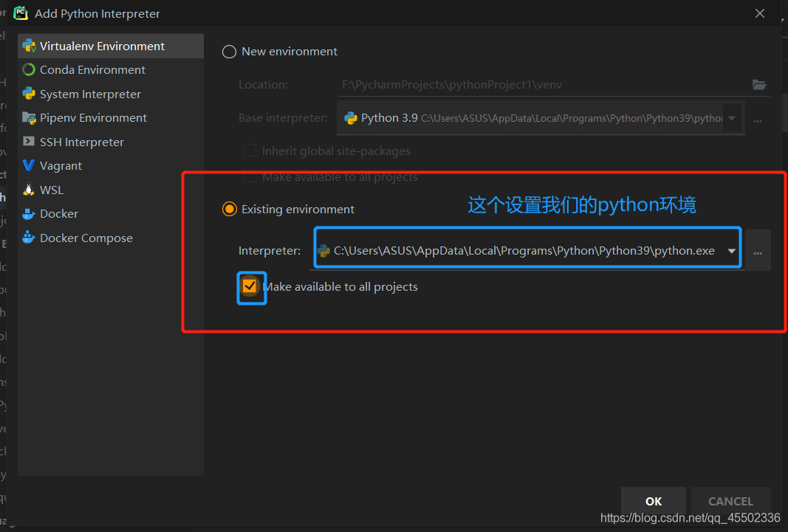Toggle disabled Make available to all projects checkbox
This screenshot has width=788, height=532.
tap(250, 177)
